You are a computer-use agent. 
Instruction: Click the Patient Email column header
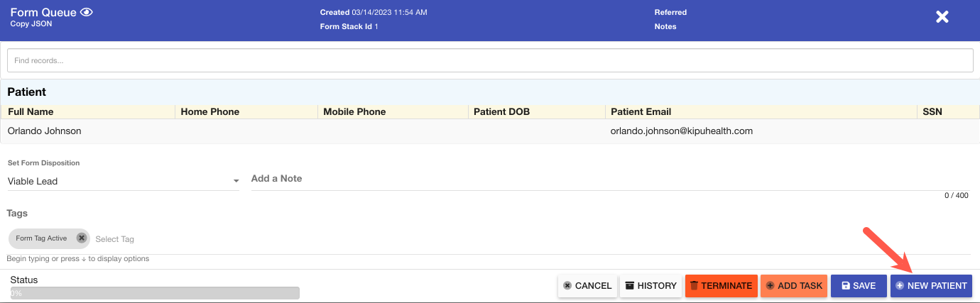tap(641, 111)
